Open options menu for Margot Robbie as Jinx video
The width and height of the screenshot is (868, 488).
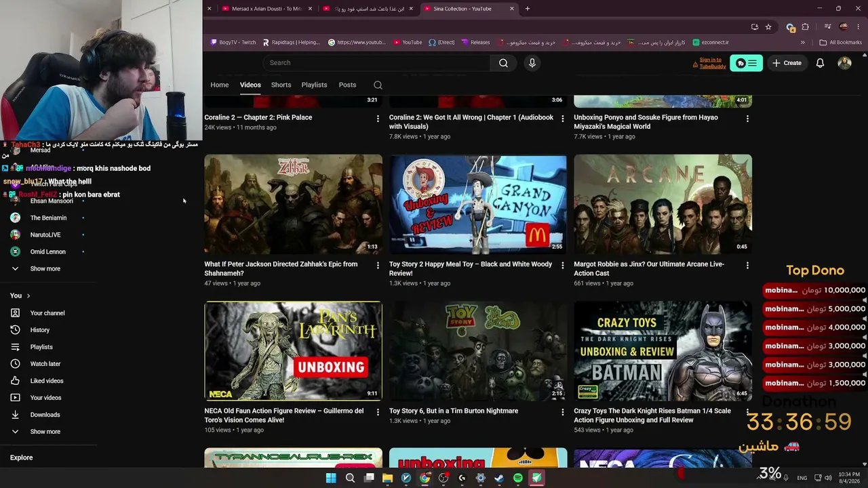(x=747, y=266)
